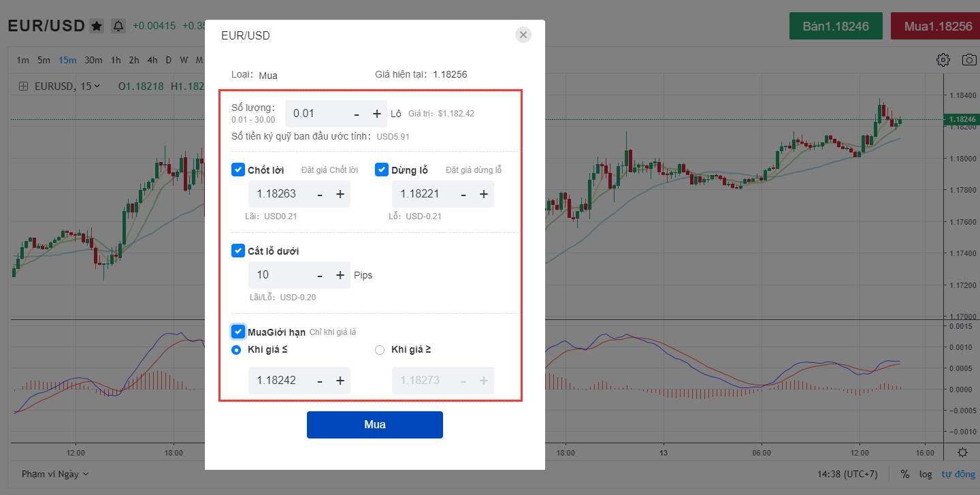980x495 pixels.
Task: Increase the Chốt lời price
Action: coord(340,194)
